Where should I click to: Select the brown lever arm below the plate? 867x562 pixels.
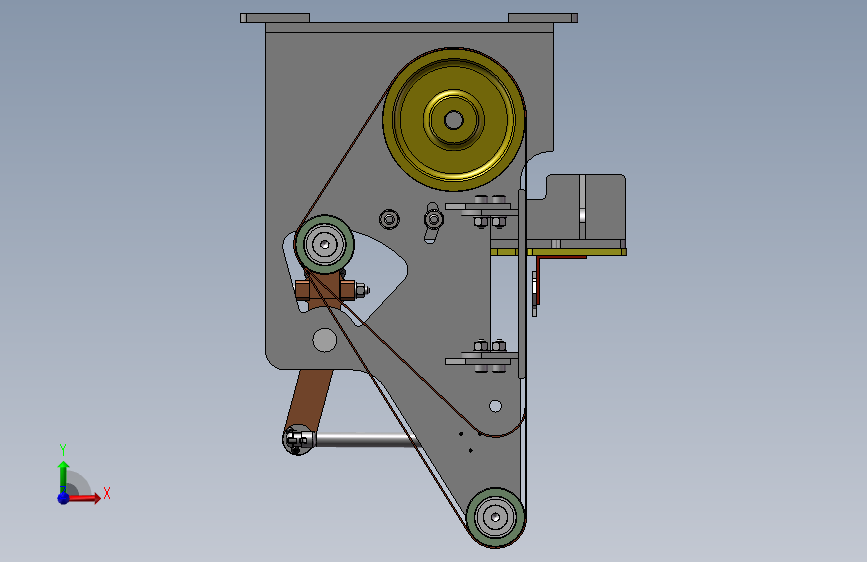coord(310,399)
